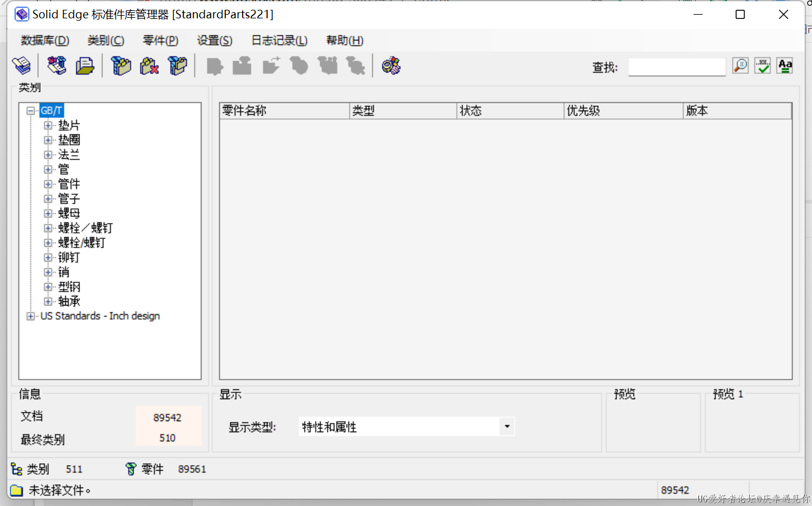
Task: Open the 数据库(D) menu
Action: 45,40
